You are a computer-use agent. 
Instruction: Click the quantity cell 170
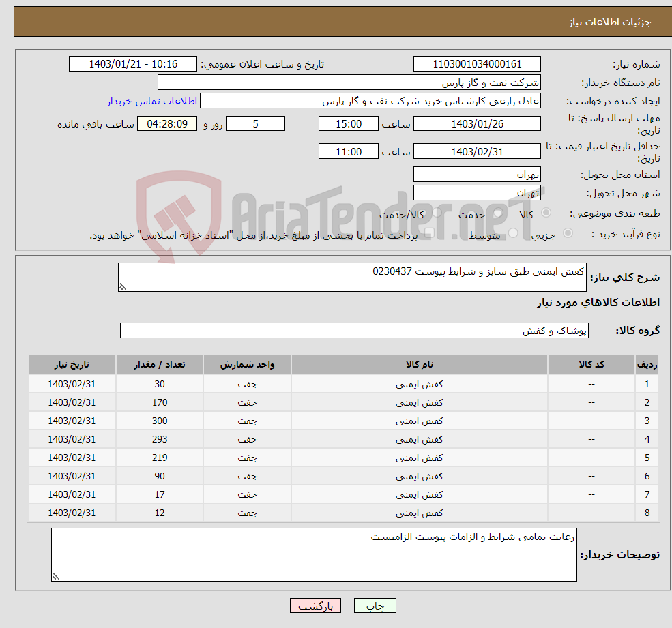pyautogui.click(x=160, y=403)
